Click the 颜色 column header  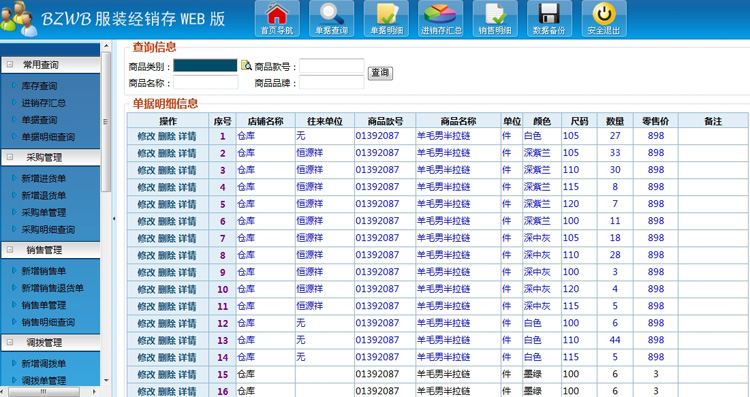click(x=541, y=121)
